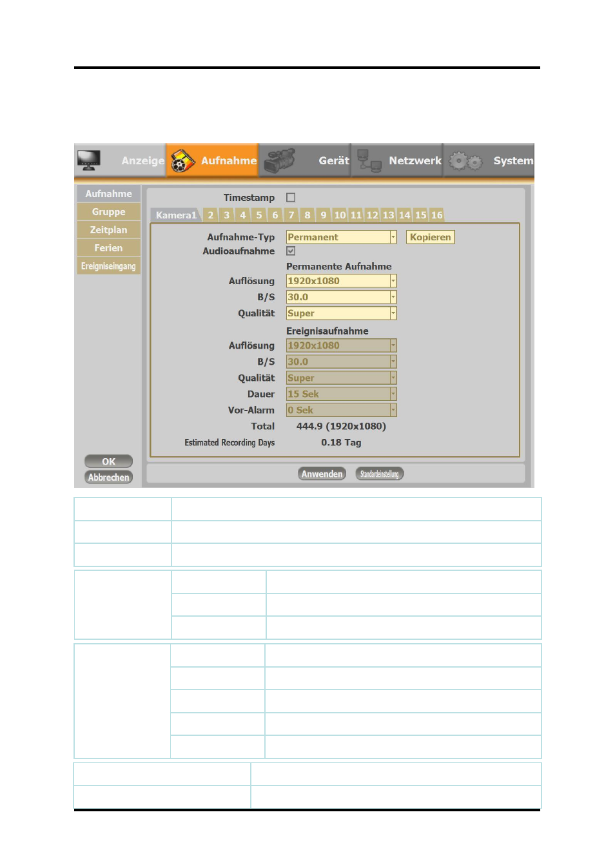Select Ferien in the left sidebar
The height and width of the screenshot is (868, 615).
click(x=108, y=247)
